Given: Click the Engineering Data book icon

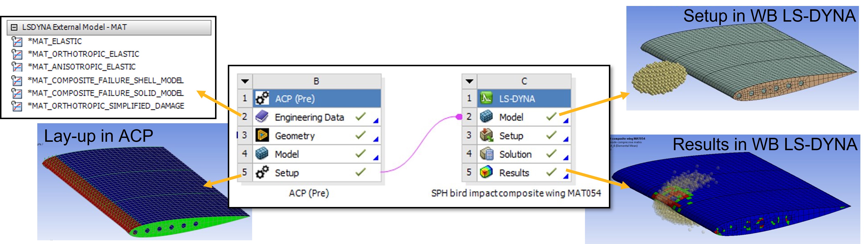Looking at the screenshot, I should coord(262,117).
